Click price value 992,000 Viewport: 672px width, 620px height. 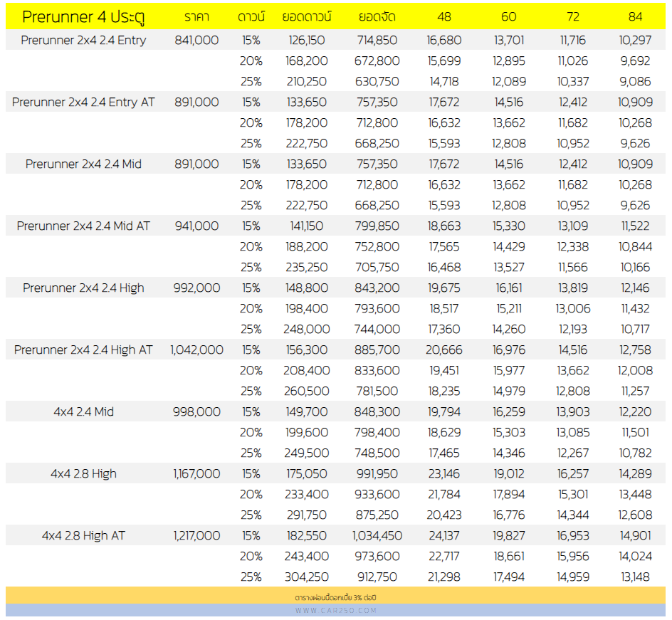tap(196, 288)
